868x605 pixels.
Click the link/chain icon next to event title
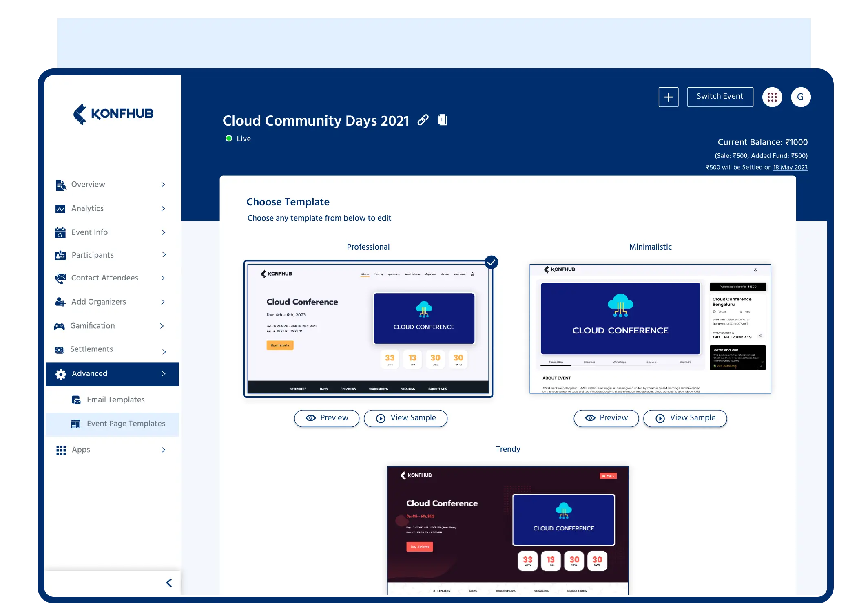tap(423, 121)
